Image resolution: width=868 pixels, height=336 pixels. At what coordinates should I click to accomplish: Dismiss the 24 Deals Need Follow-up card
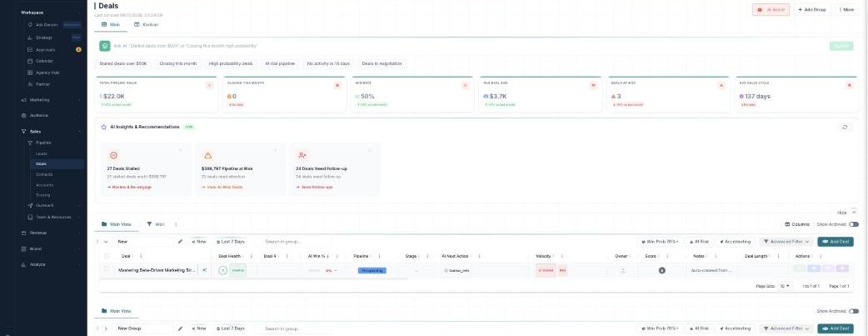point(370,150)
